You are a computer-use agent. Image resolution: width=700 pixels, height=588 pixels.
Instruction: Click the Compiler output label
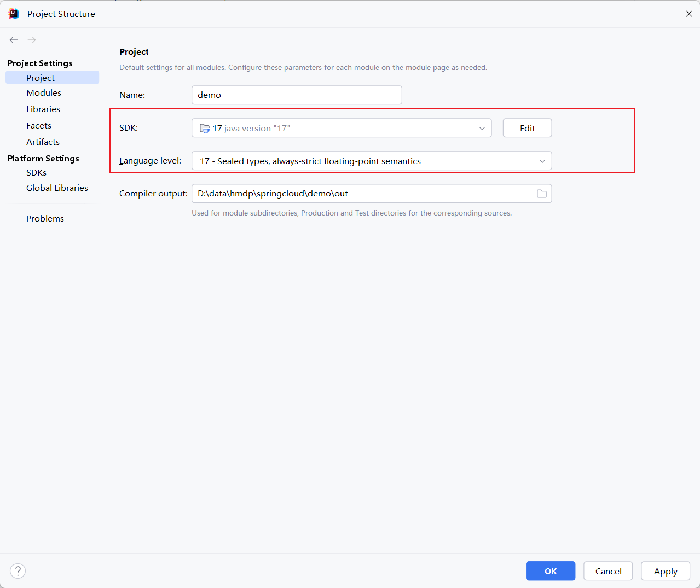click(x=153, y=194)
